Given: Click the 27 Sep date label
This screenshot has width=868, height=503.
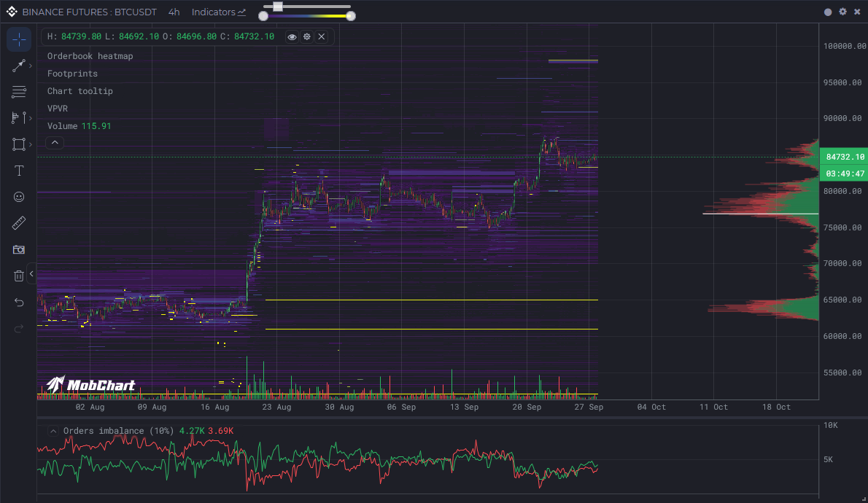Looking at the screenshot, I should 589,407.
